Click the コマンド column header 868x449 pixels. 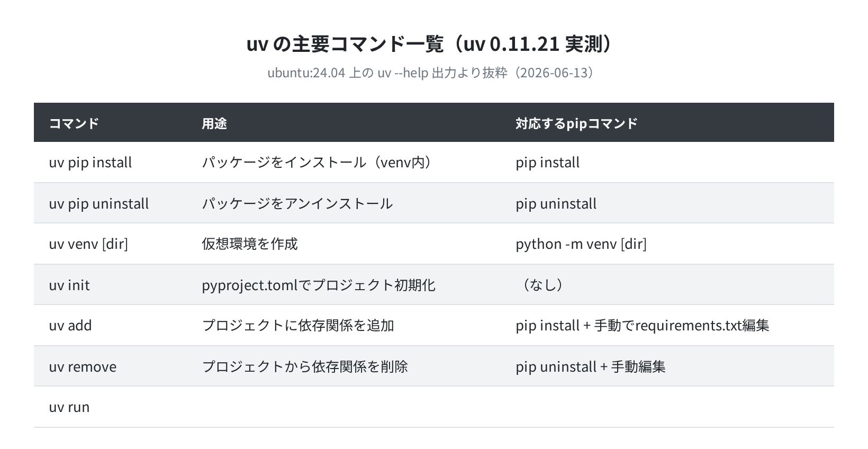74,123
